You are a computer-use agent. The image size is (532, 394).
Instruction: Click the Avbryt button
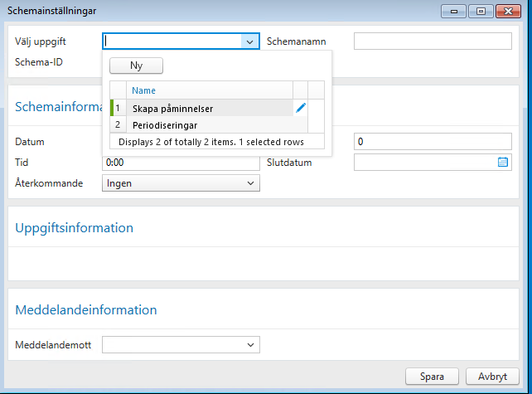coord(492,376)
